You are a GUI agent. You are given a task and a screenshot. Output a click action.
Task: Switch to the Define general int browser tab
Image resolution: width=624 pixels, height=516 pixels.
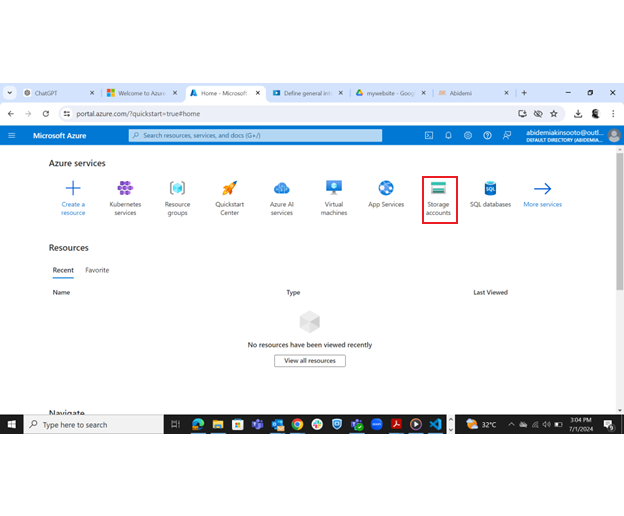(x=308, y=93)
